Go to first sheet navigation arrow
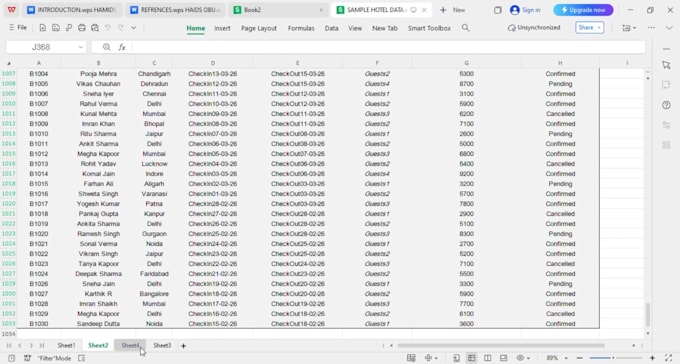 click(x=9, y=346)
